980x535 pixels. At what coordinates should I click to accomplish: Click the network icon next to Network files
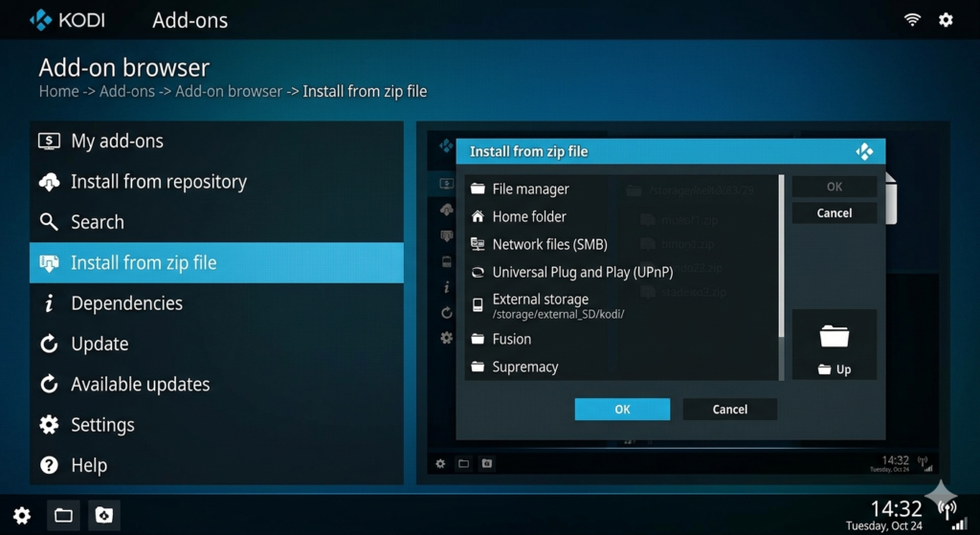tap(479, 244)
